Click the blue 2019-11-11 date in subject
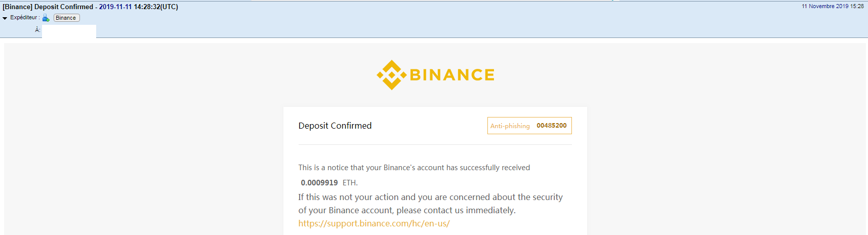868x235 pixels. 115,7
